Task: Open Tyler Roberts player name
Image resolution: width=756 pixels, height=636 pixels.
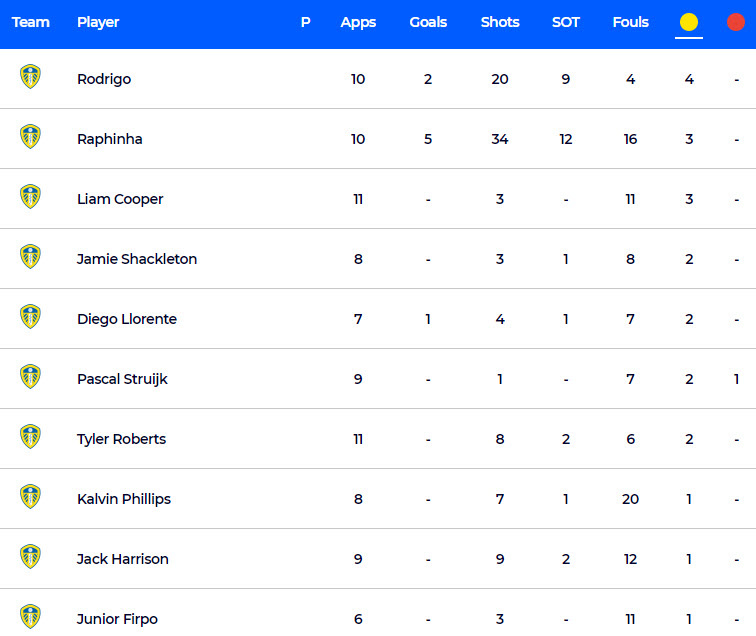Action: coord(122,439)
